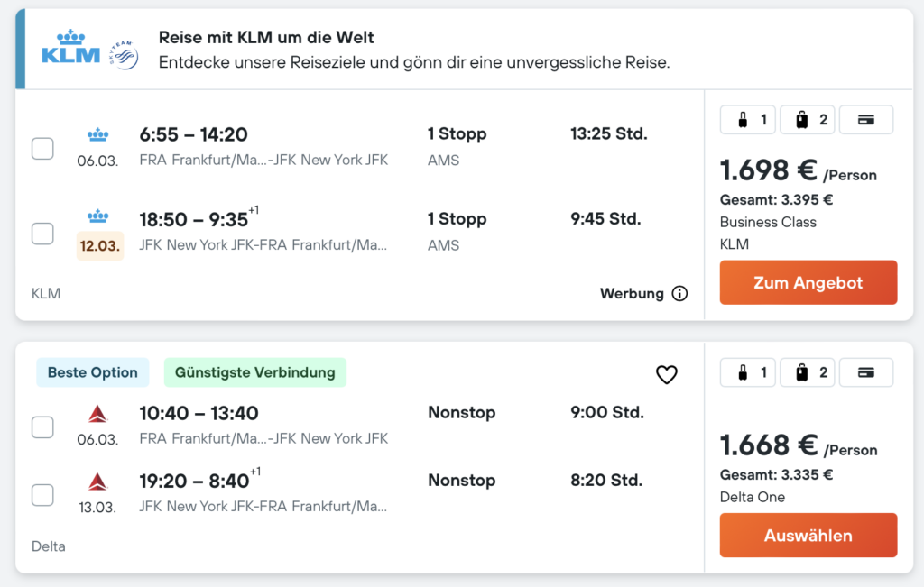The width and height of the screenshot is (924, 587).
Task: Click KLM hand luggage icon badge
Action: point(748,120)
